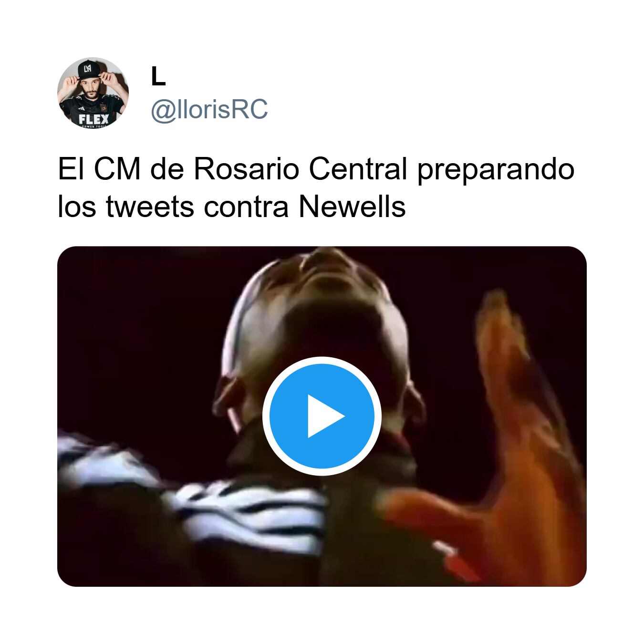Click the word tweets in the second line

[x=150, y=208]
